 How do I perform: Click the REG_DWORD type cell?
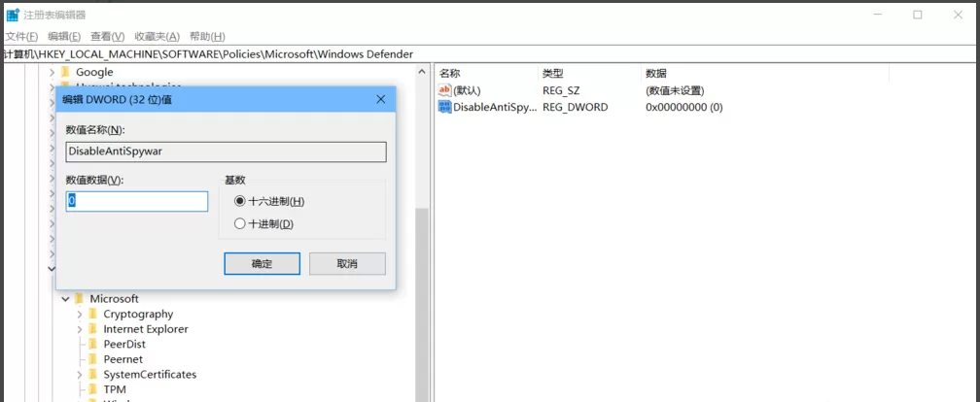[x=575, y=108]
